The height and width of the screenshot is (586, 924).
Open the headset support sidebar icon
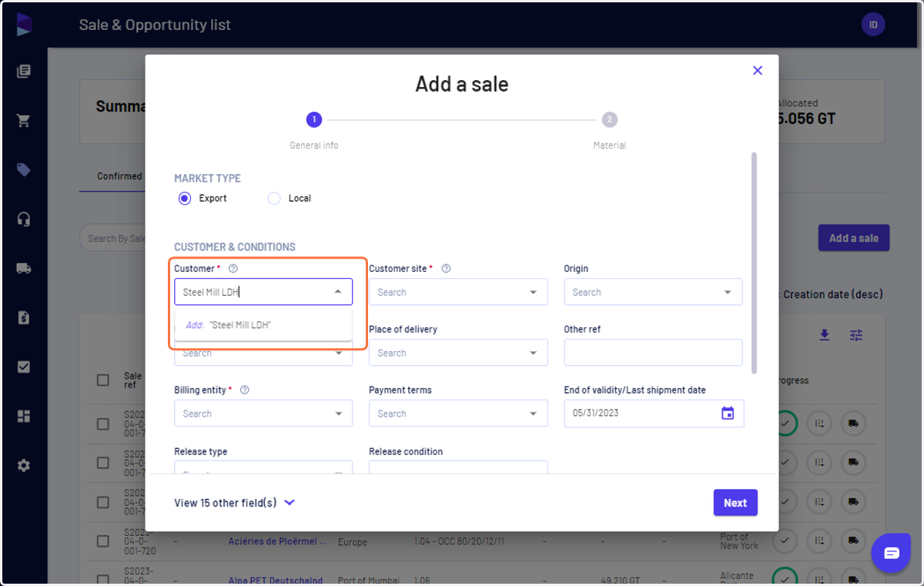24,219
